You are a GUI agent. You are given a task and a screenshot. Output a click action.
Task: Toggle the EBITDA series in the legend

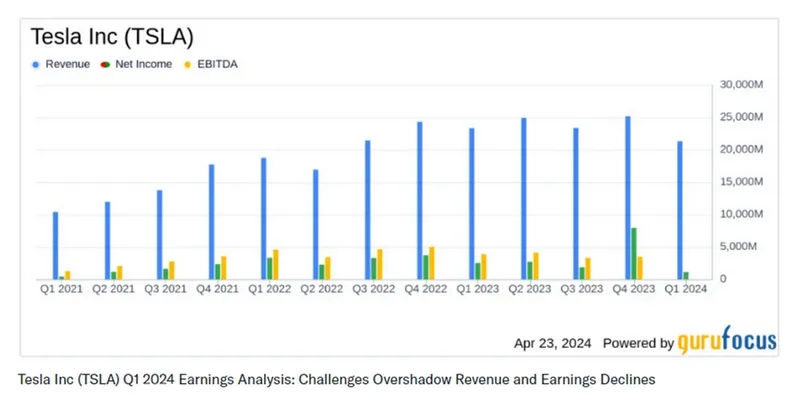point(220,64)
